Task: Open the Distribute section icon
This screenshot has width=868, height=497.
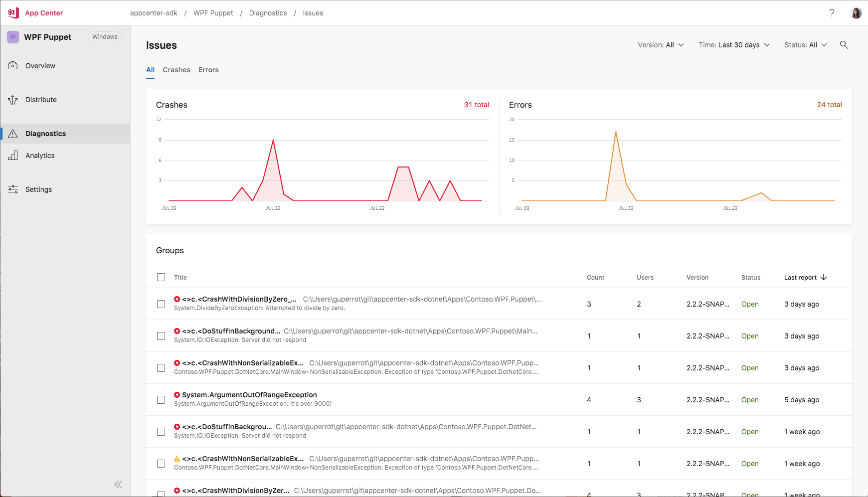Action: coord(13,100)
